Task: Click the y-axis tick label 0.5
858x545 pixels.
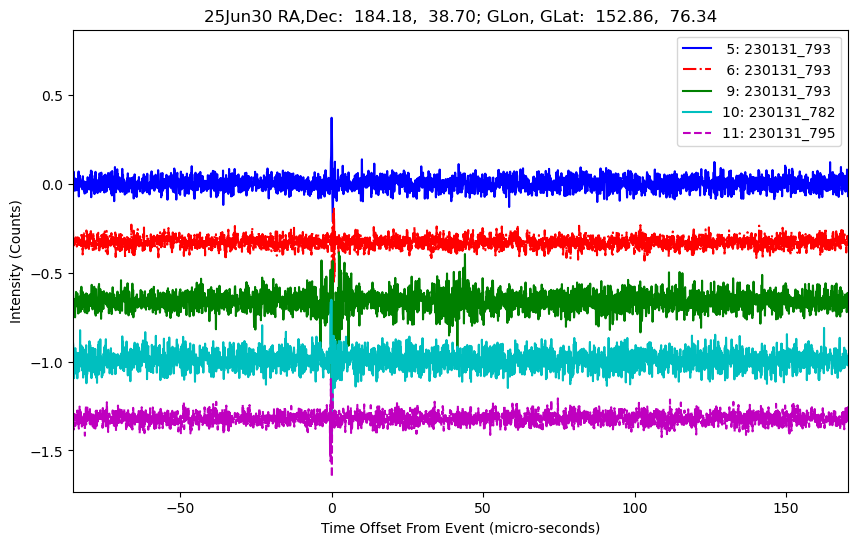Action: [x=53, y=96]
